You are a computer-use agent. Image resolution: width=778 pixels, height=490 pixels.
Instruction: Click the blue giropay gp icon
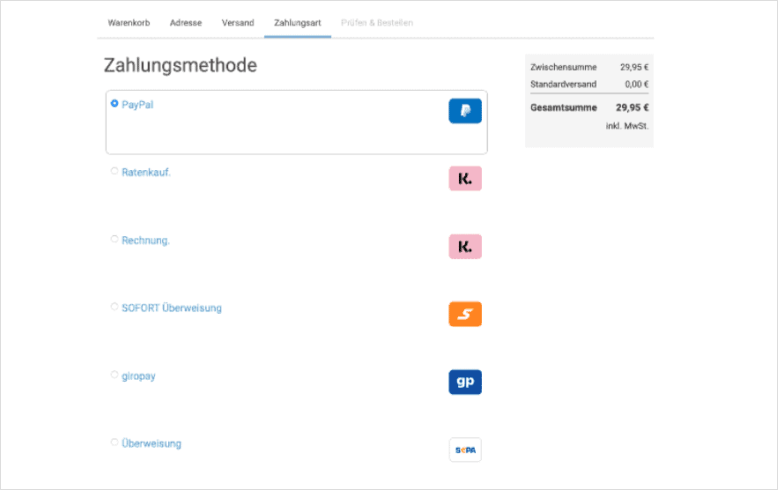coord(465,382)
